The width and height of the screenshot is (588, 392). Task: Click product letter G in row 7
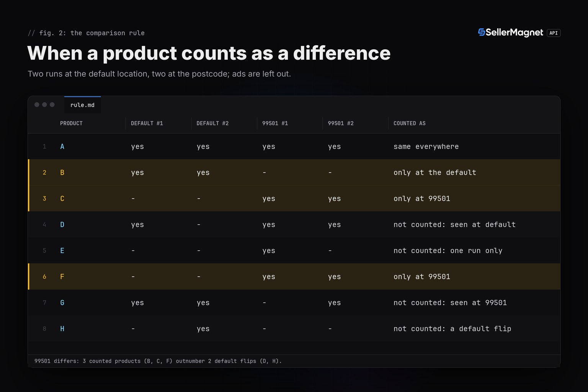(x=62, y=303)
